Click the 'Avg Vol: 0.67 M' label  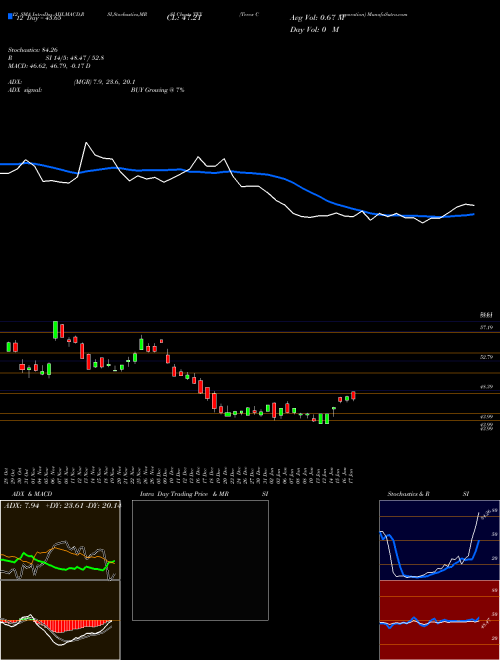317,18
